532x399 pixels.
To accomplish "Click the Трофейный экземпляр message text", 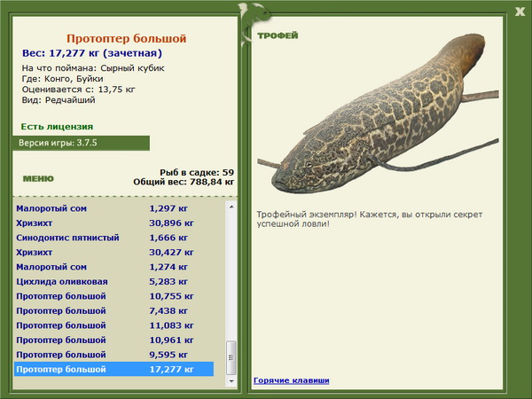I will pyautogui.click(x=370, y=219).
